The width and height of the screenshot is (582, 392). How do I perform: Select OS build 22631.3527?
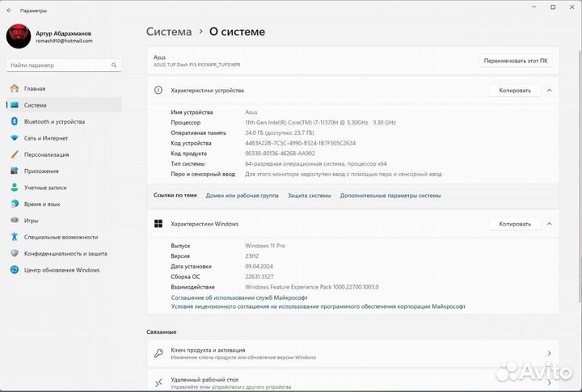[x=259, y=277]
